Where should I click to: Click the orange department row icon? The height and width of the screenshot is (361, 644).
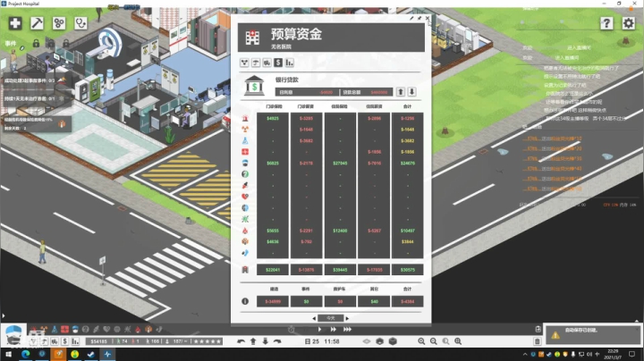tap(245, 241)
